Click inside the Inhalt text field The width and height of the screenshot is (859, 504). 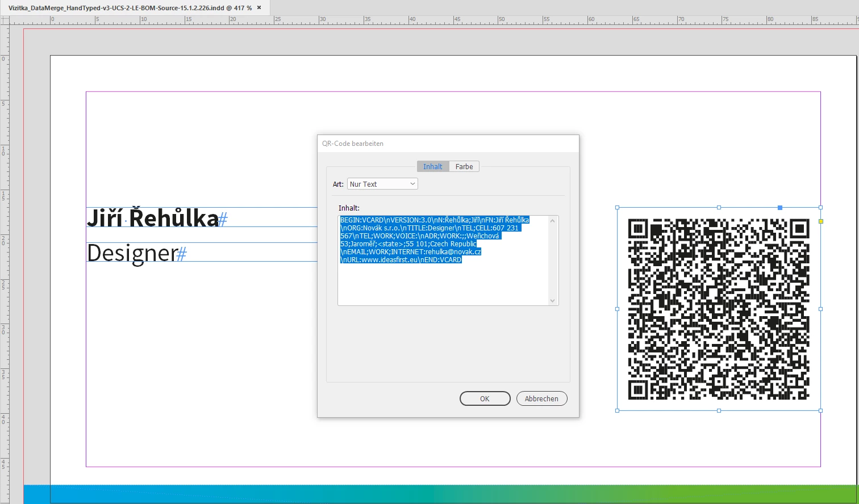443,261
